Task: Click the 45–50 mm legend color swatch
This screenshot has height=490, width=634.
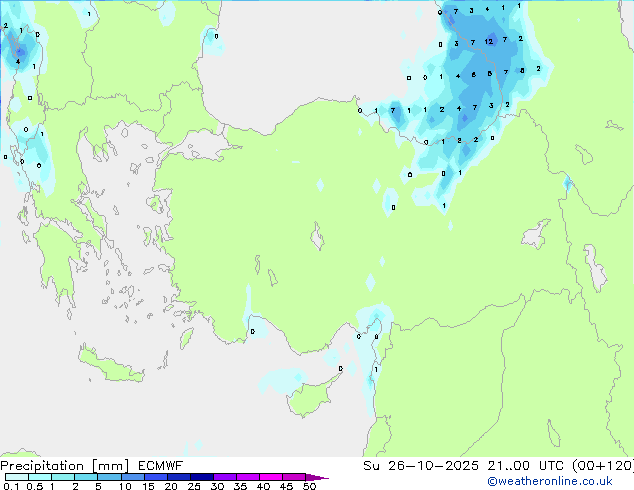Action: click(294, 477)
